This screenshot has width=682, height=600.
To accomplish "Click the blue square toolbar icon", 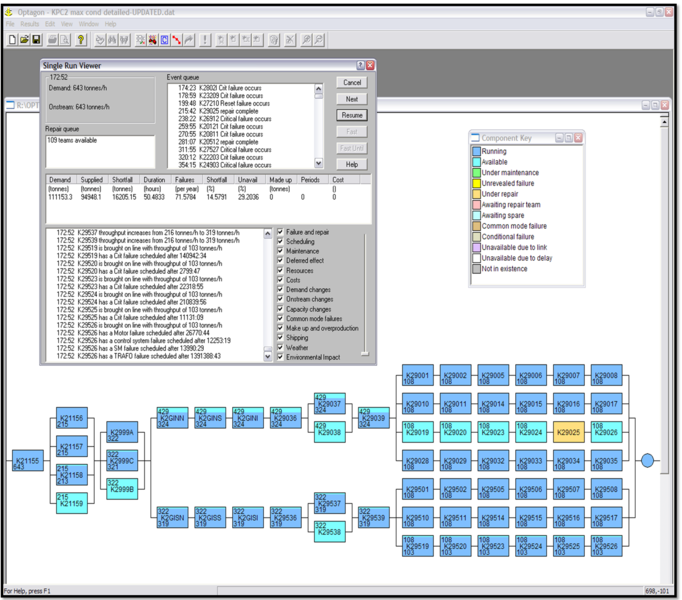I will pos(164,40).
